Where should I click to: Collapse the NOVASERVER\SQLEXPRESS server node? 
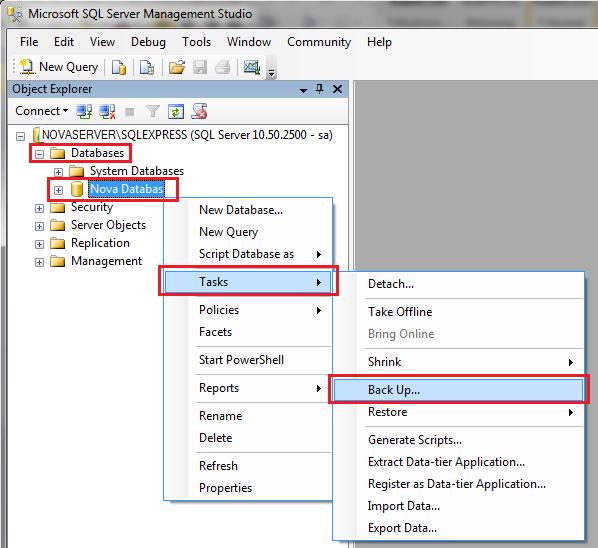pyautogui.click(x=21, y=137)
